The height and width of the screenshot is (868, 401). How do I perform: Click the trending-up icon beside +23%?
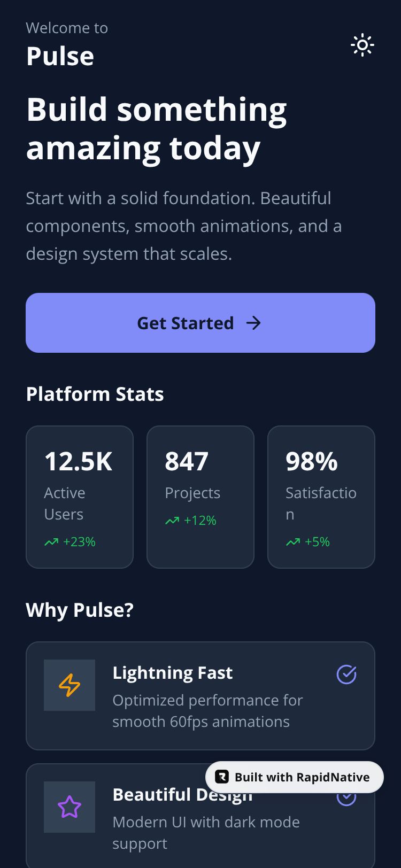[x=51, y=542]
